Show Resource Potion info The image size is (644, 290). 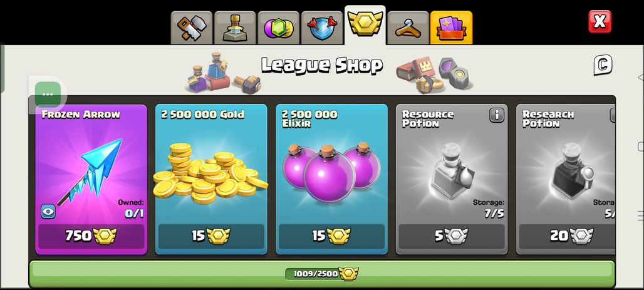click(x=497, y=115)
